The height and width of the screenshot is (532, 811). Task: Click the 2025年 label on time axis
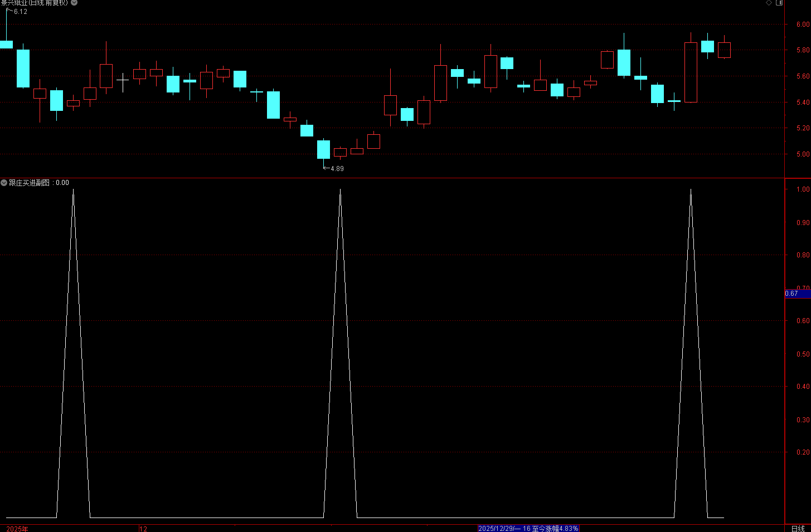click(17, 529)
